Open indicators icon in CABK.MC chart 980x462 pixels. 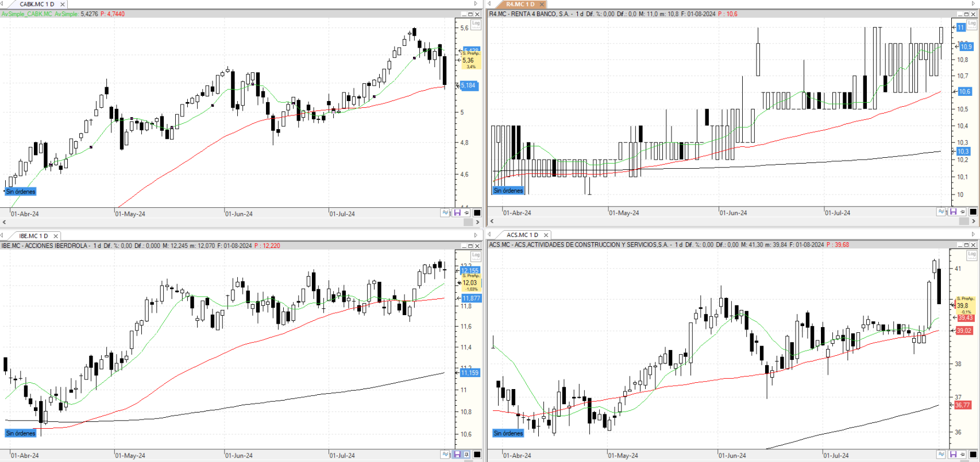(446, 212)
